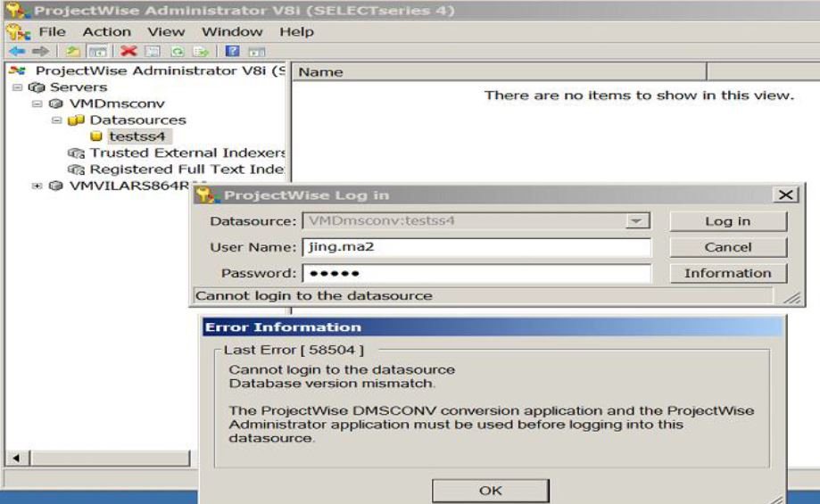820x504 pixels.
Task: Click the Registered Full Text Indexers icon
Action: pos(77,169)
